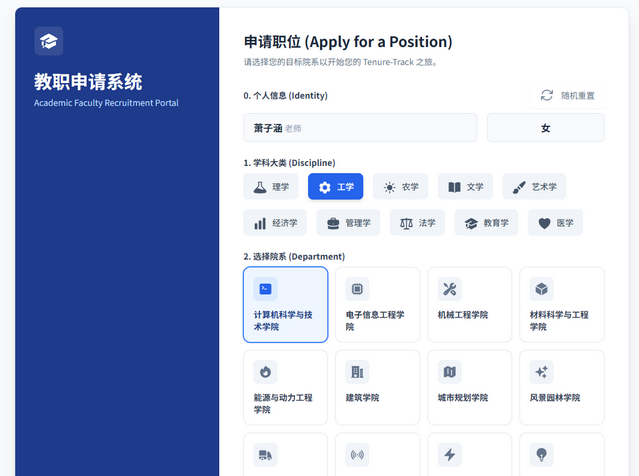Pick the 建筑学院 department card

click(x=377, y=387)
